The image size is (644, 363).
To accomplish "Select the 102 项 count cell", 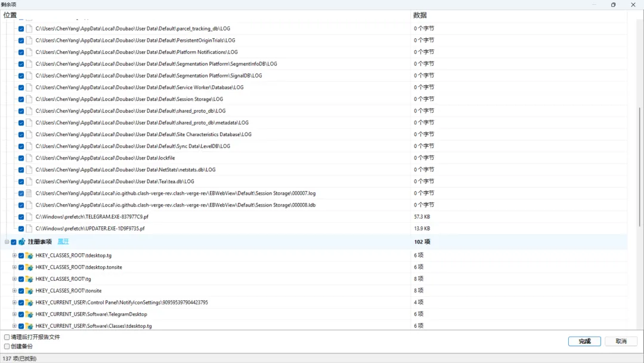I will pos(422,242).
